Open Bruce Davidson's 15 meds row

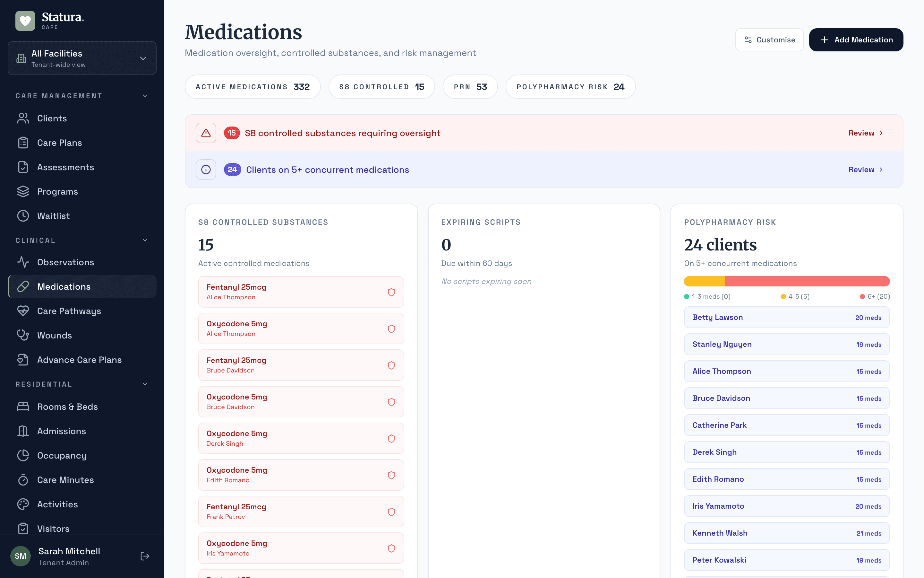point(787,398)
